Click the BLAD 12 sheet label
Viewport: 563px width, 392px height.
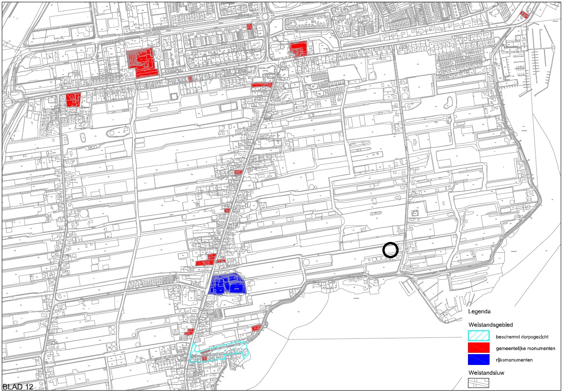click(17, 387)
